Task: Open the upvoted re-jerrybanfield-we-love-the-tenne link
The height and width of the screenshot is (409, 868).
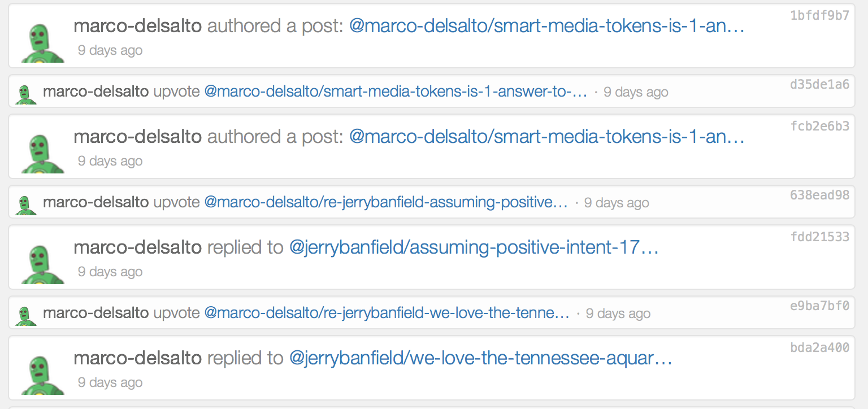Action: point(387,313)
